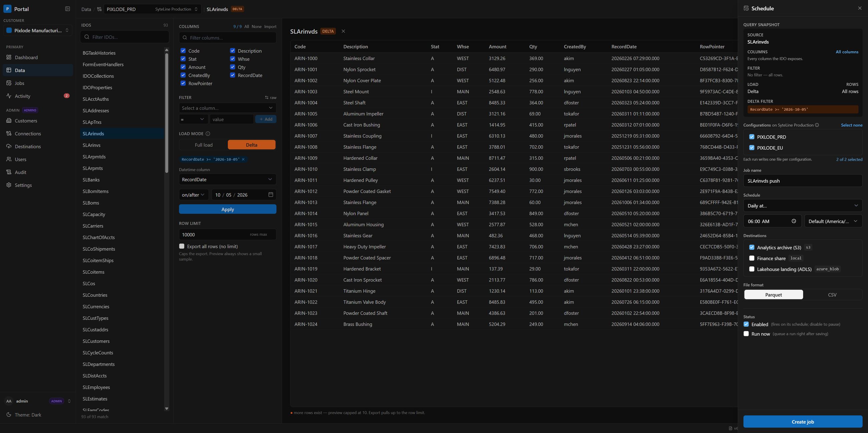Open the calendar date picker icon
The image size is (868, 433).
point(270,194)
